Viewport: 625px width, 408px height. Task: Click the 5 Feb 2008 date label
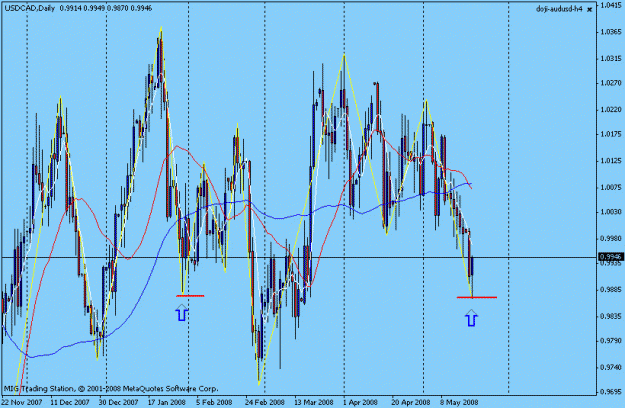click(214, 402)
